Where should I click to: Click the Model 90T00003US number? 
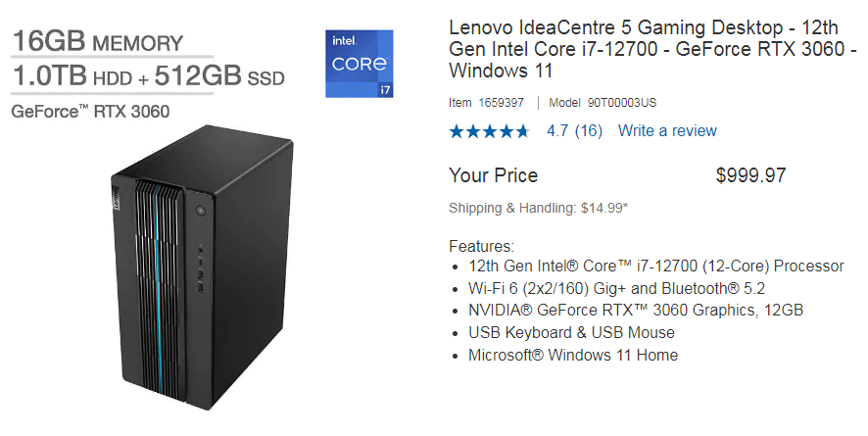pyautogui.click(x=603, y=102)
